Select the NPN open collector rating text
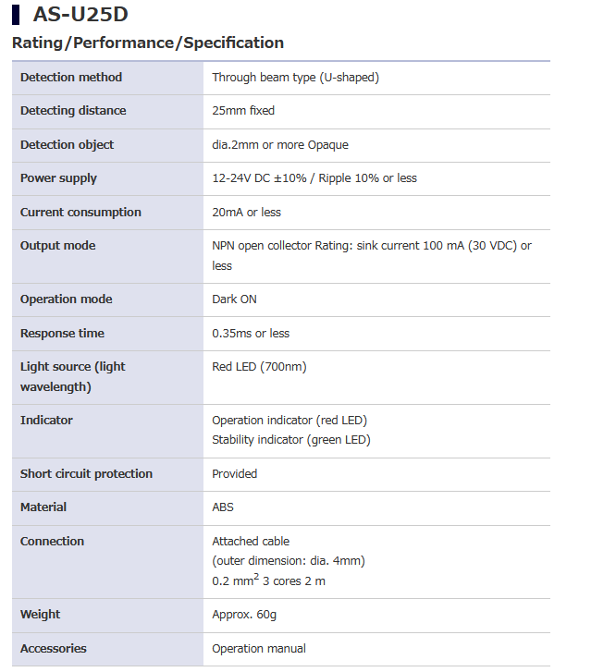The image size is (616, 672). 372,256
